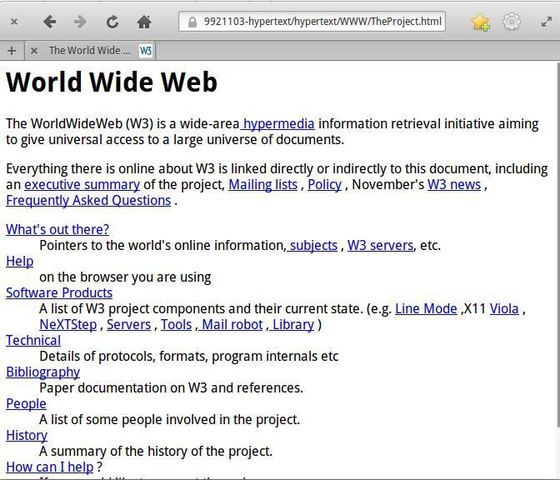
Task: Open the People link
Action: [26, 404]
